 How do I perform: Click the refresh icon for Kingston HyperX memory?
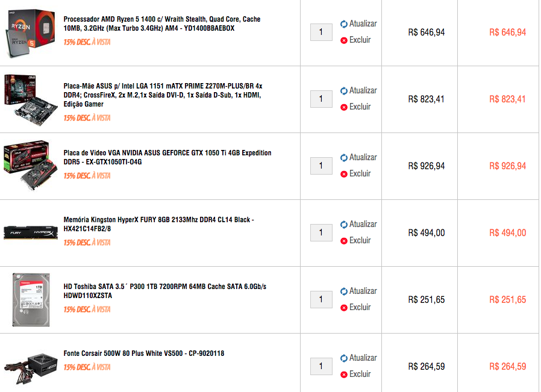pyautogui.click(x=343, y=225)
